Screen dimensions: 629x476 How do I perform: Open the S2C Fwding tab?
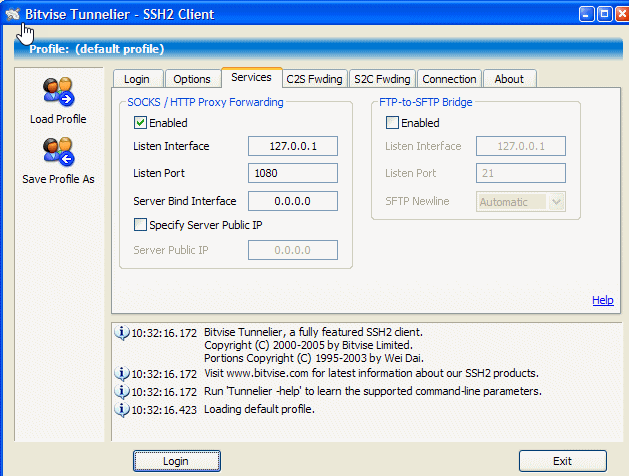[382, 79]
